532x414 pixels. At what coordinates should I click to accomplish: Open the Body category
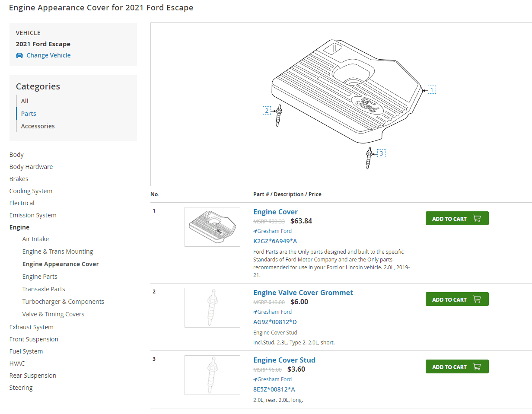(16, 155)
